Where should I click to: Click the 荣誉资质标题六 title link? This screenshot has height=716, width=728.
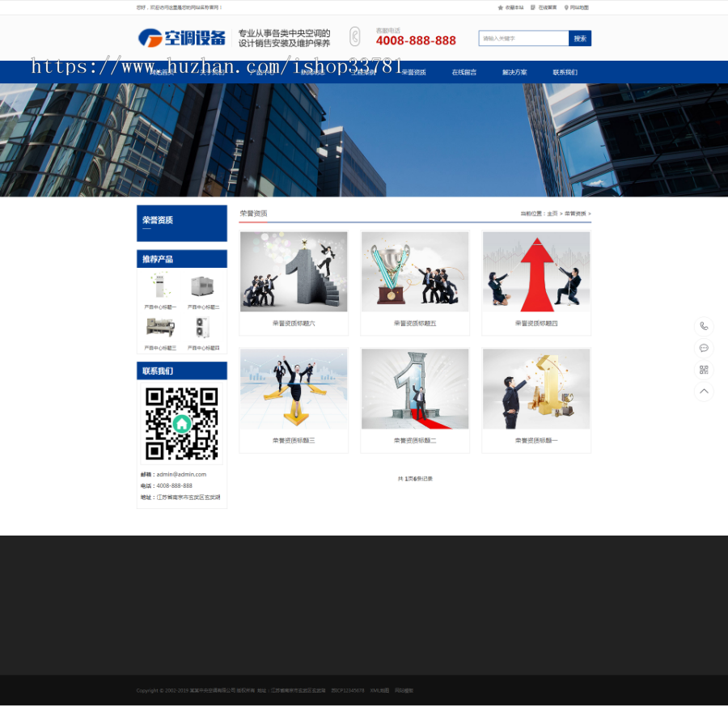pyautogui.click(x=294, y=323)
